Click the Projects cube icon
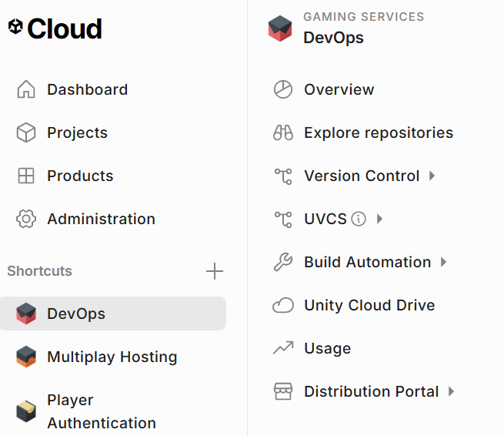504x436 pixels. click(x=26, y=132)
